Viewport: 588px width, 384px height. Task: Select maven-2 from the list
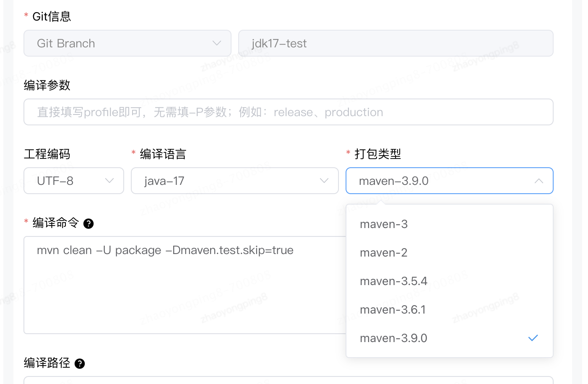(450, 252)
